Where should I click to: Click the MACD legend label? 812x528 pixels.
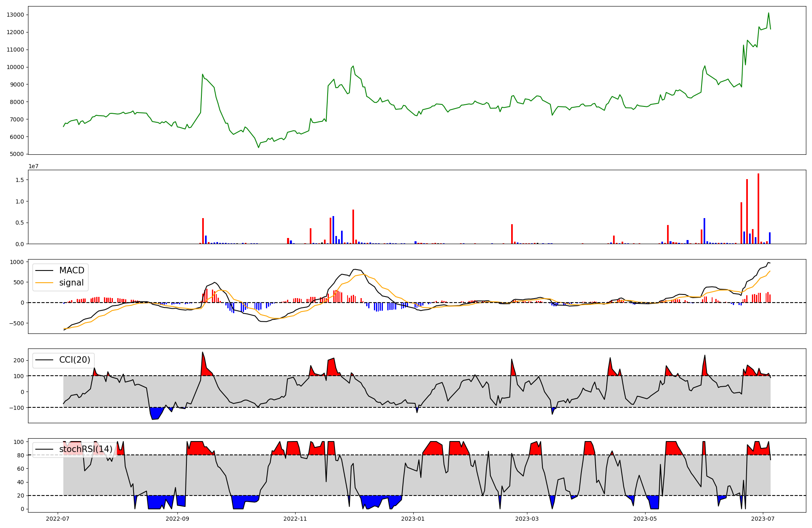tap(71, 270)
